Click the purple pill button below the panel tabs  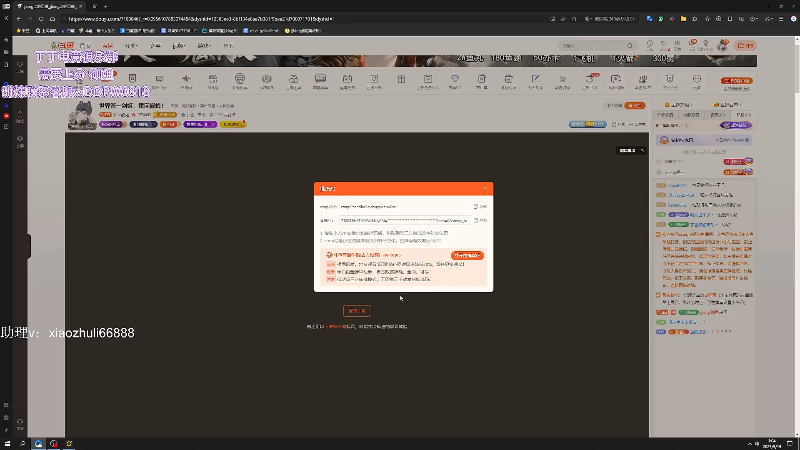(x=736, y=125)
